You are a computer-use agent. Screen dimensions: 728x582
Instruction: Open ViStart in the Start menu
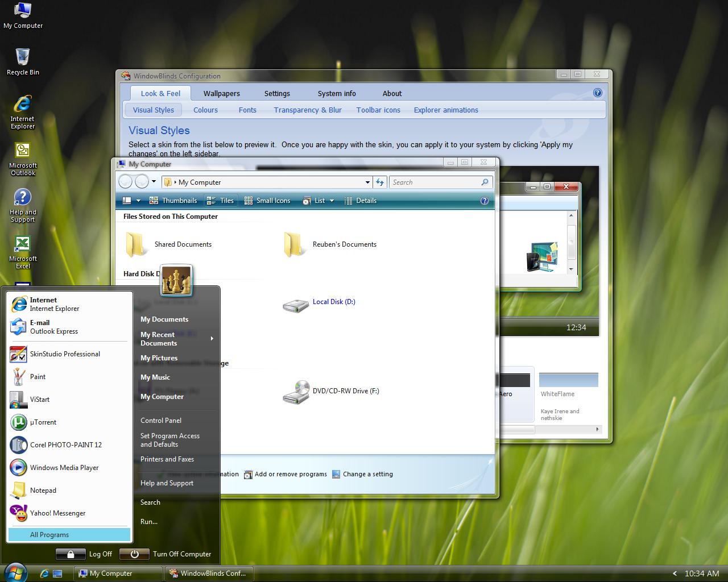pyautogui.click(x=71, y=400)
